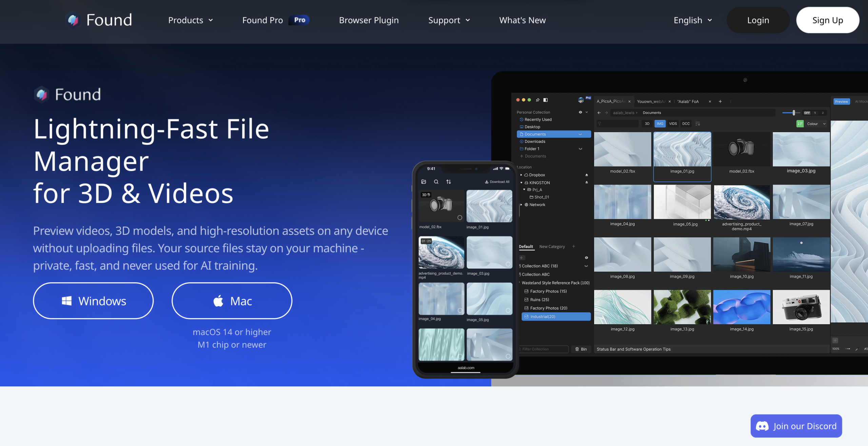Select segment 2 next to OFF toggle

pos(823,113)
